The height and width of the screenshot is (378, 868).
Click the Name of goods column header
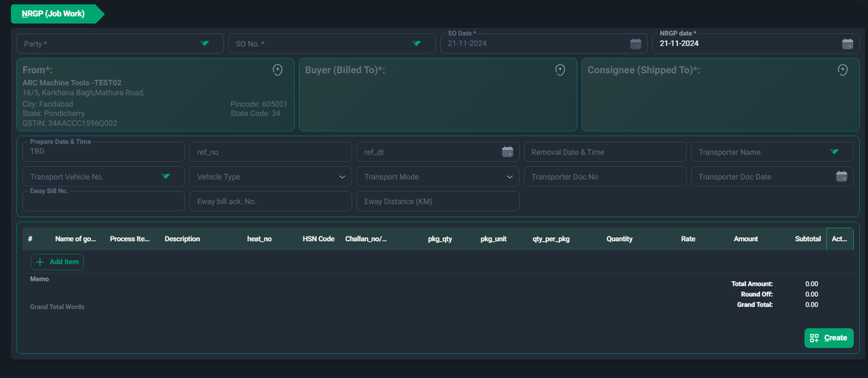(76, 239)
